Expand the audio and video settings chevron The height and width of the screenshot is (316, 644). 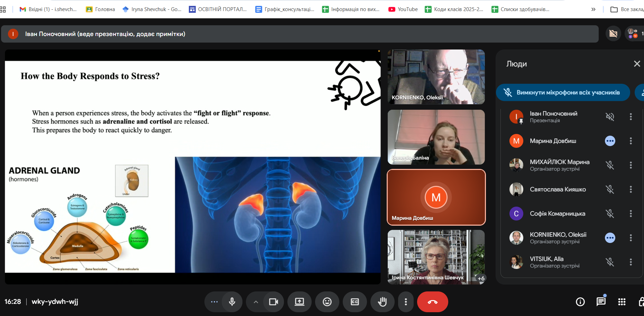(x=256, y=302)
